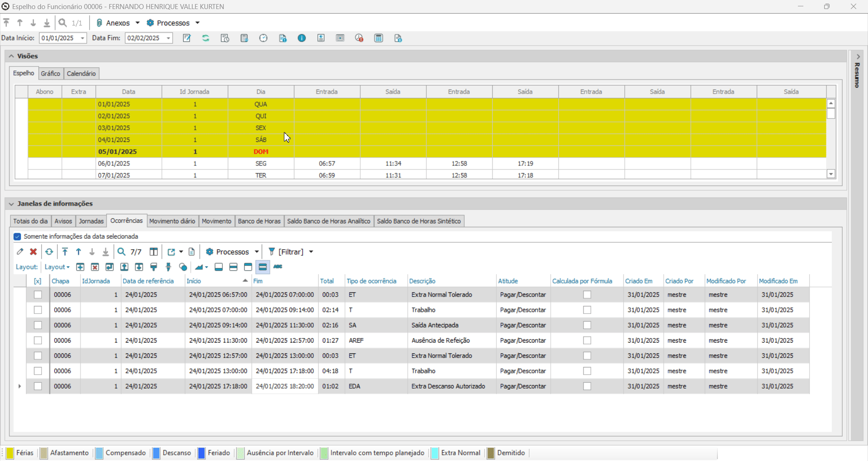Switch to the Gráfico tab
Screen dimensions: 868x461
[50, 73]
